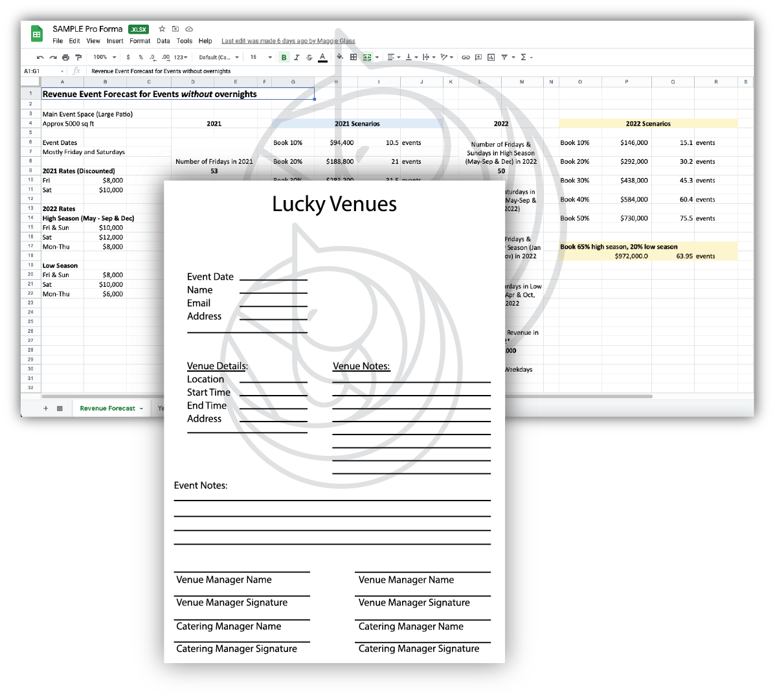Insert a comment from the toolbar
This screenshot has height=700, width=775.
pos(478,58)
